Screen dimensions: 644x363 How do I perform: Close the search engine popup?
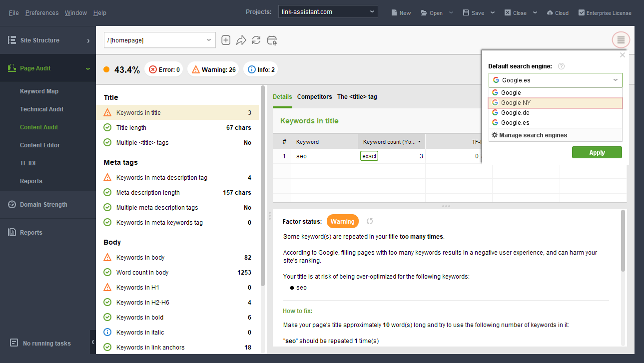[x=623, y=55]
